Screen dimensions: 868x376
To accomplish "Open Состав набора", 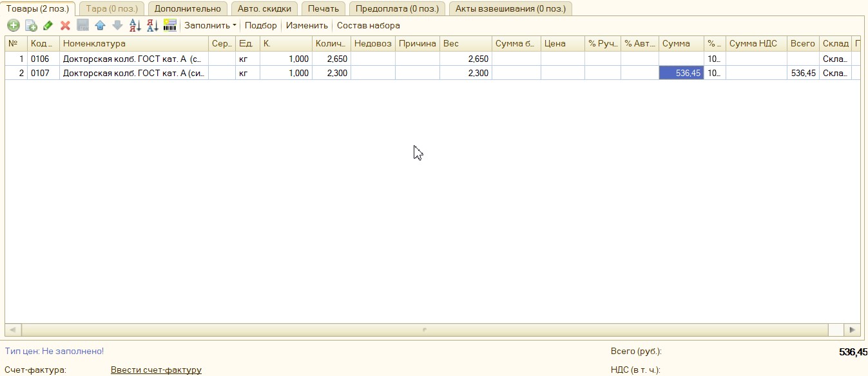I will tap(368, 26).
